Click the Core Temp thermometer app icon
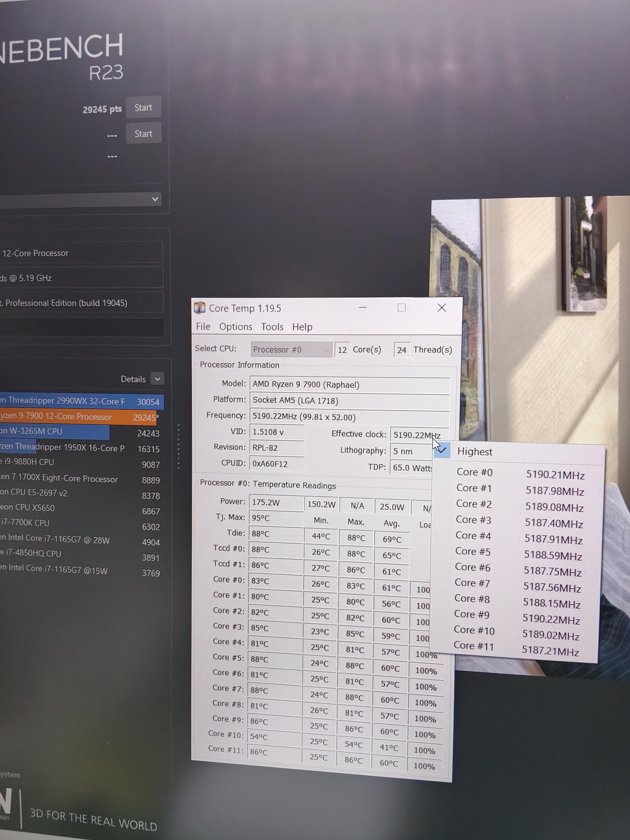The image size is (630, 840). click(x=199, y=308)
